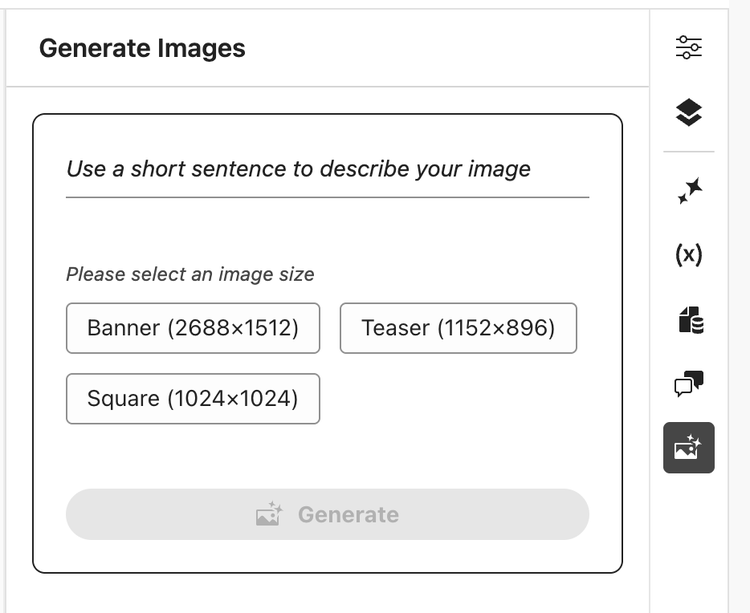Focus the image description prompt field
Image resolution: width=750 pixels, height=613 pixels.
327,169
